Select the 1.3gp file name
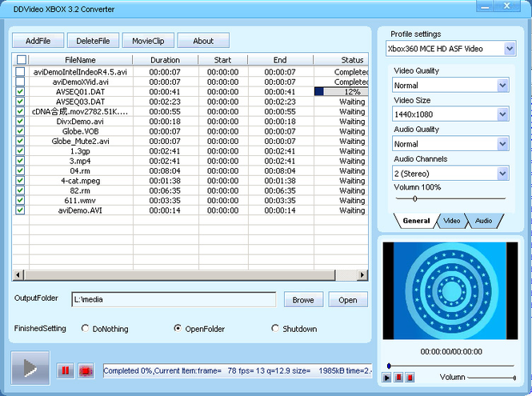Screen dimensions: 532x396 pos(80,150)
